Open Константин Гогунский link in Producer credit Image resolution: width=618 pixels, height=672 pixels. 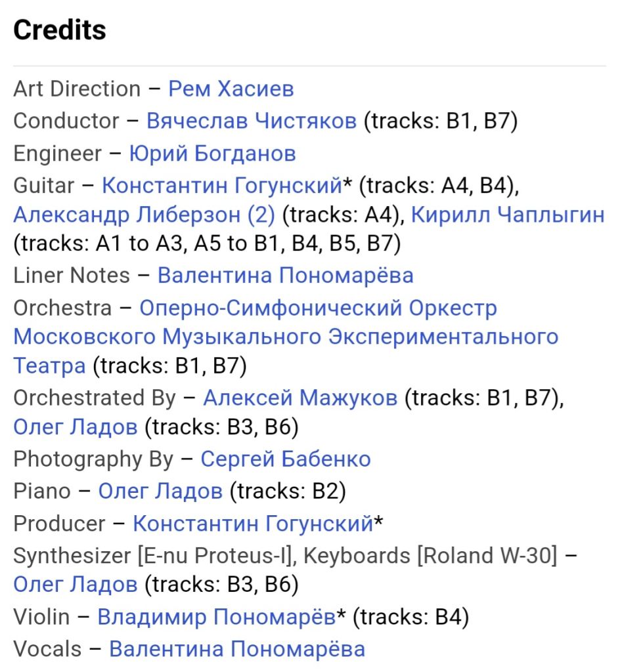(x=253, y=524)
